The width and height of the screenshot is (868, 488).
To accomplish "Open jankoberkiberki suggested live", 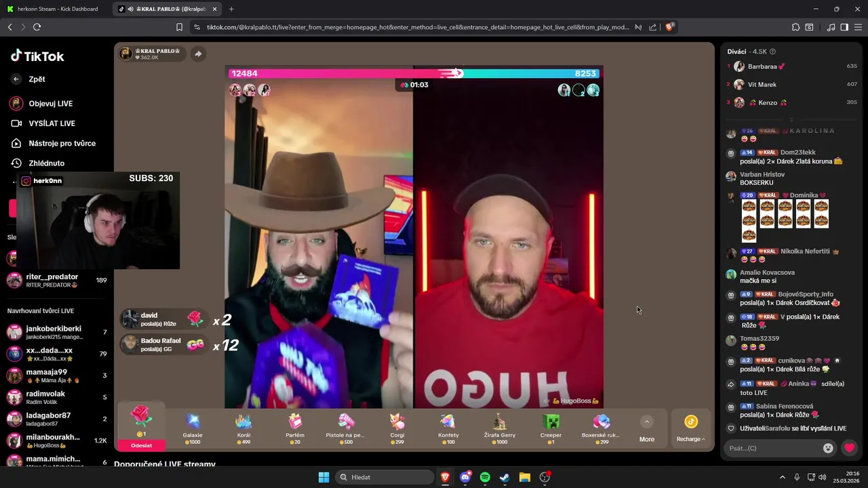I will point(57,332).
